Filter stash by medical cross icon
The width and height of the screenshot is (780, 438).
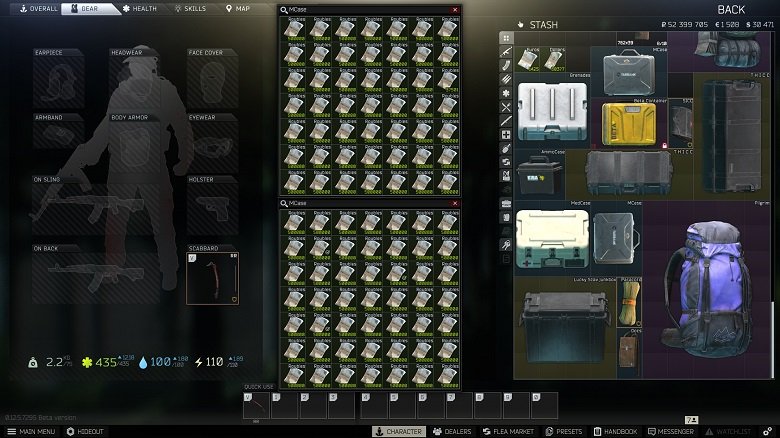tap(506, 134)
